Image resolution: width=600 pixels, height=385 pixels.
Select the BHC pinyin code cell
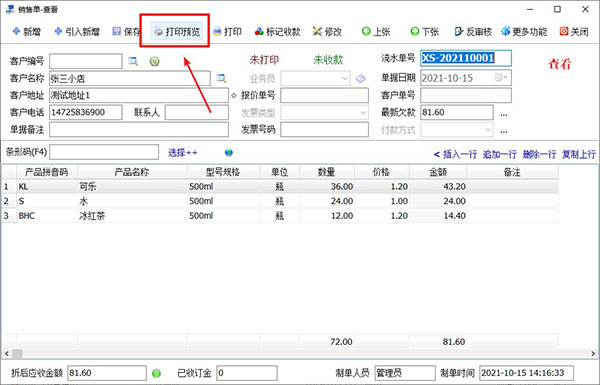[47, 216]
